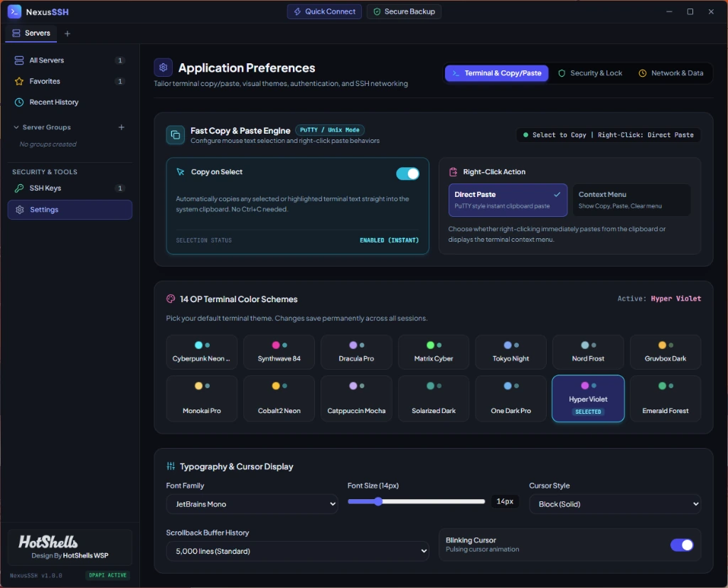The width and height of the screenshot is (728, 588).
Task: Choose the Synthwave 84 color scheme
Action: (279, 352)
